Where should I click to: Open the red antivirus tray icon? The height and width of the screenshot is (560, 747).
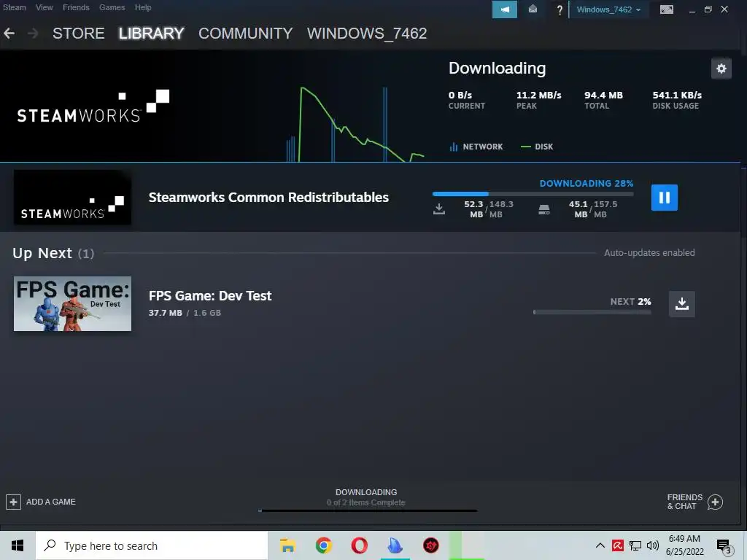618,545
